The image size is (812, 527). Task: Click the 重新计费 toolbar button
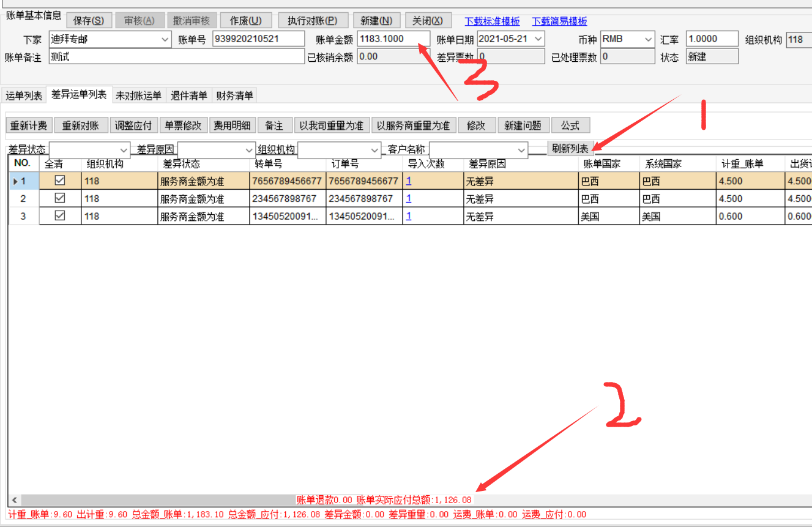(29, 125)
